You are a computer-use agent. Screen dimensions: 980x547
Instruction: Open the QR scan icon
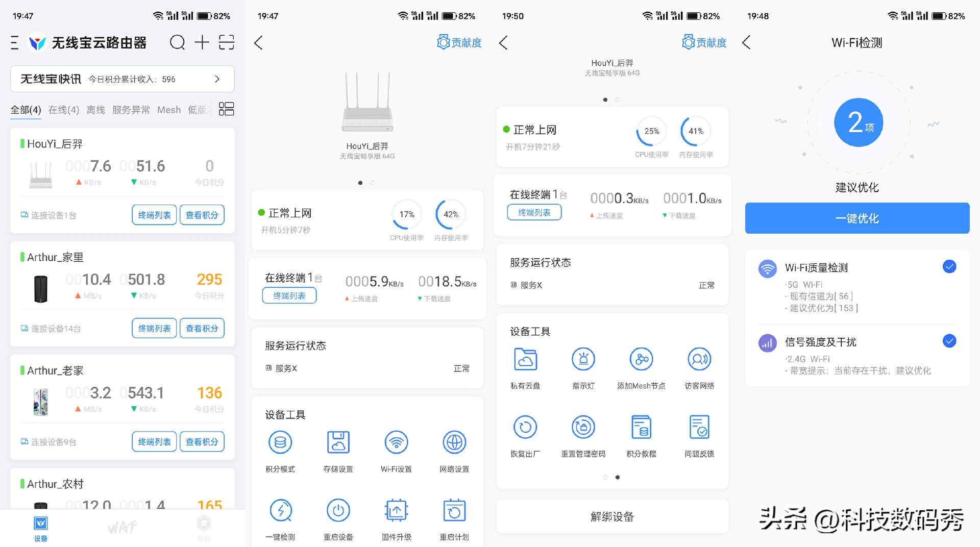227,42
